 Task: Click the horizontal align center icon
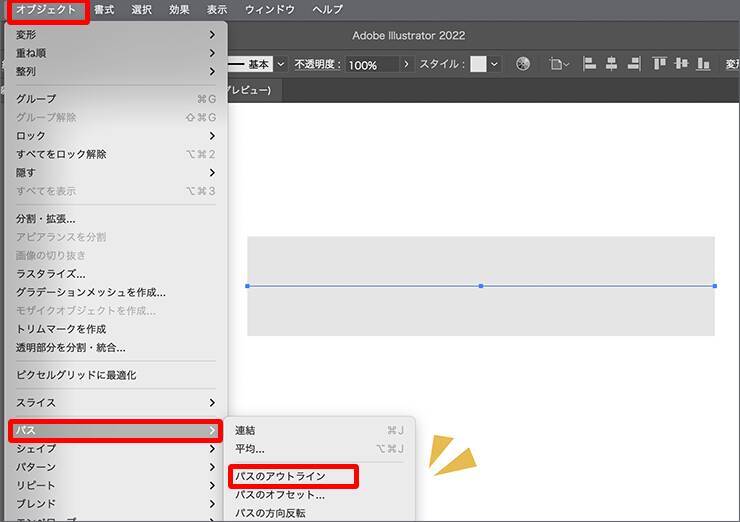click(x=611, y=64)
